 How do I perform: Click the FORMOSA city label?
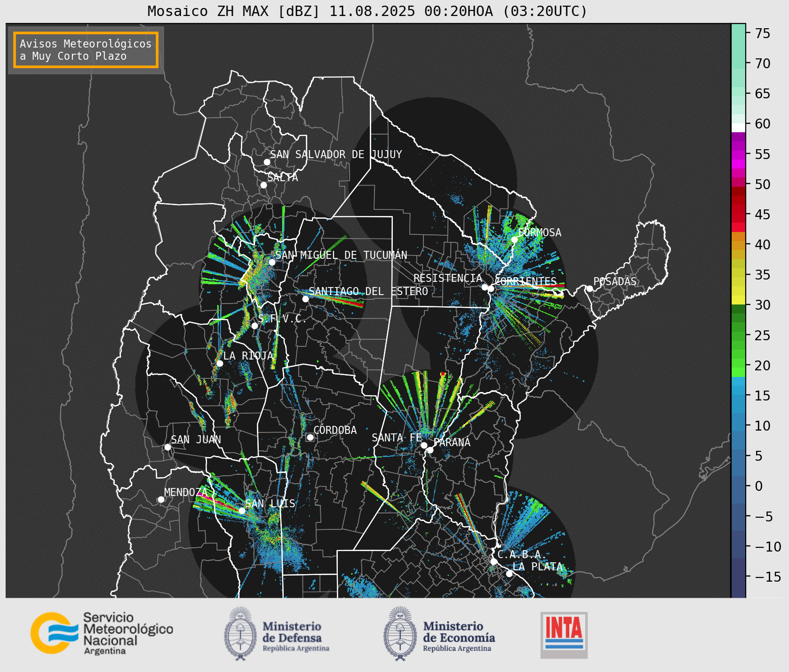540,232
